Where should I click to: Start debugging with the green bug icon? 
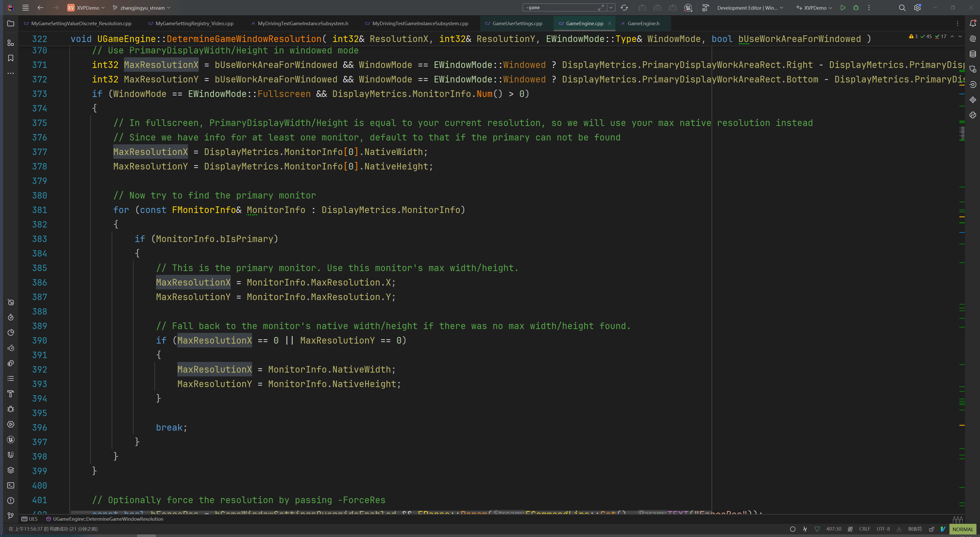coord(856,8)
